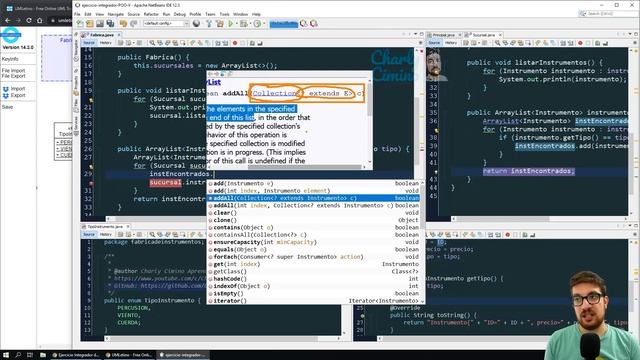
Task: Close the TipoInstrumento.java tab
Action: tap(128, 227)
